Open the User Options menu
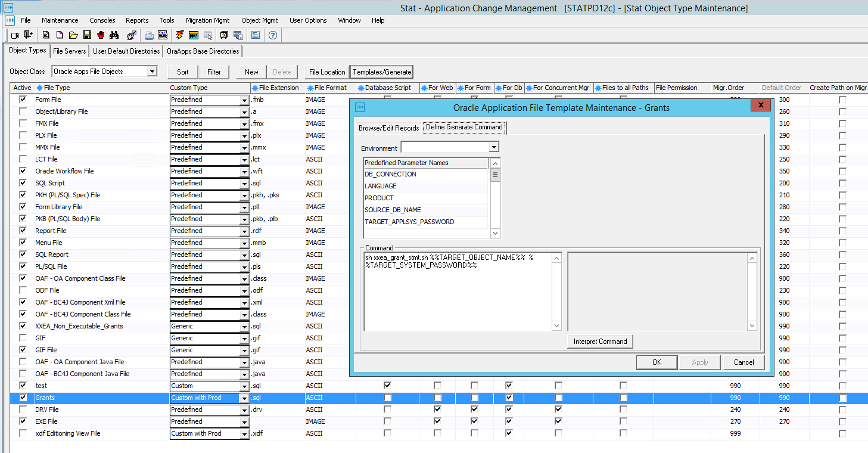868x453 pixels. click(308, 20)
